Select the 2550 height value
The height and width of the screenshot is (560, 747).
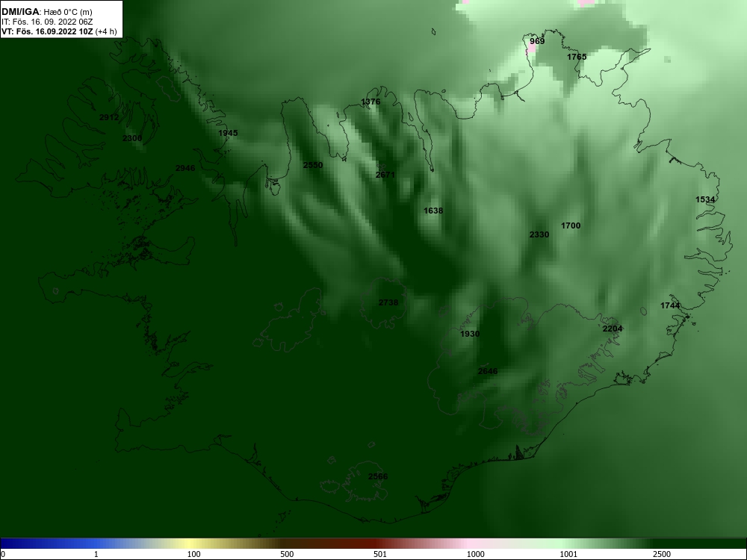coord(313,165)
